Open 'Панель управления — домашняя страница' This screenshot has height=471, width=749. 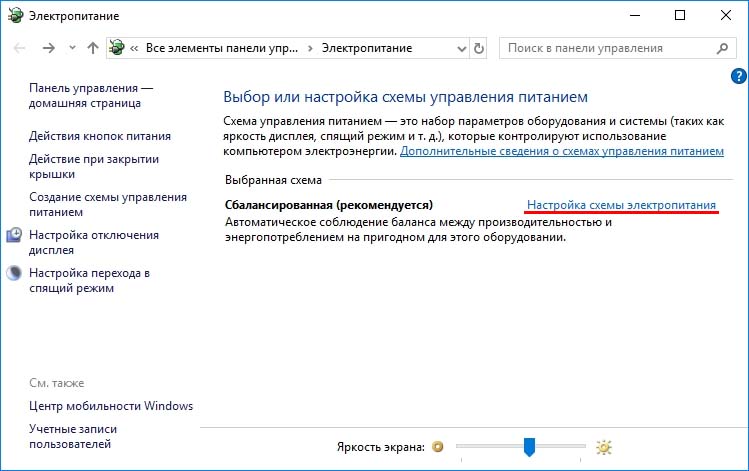tap(91, 96)
